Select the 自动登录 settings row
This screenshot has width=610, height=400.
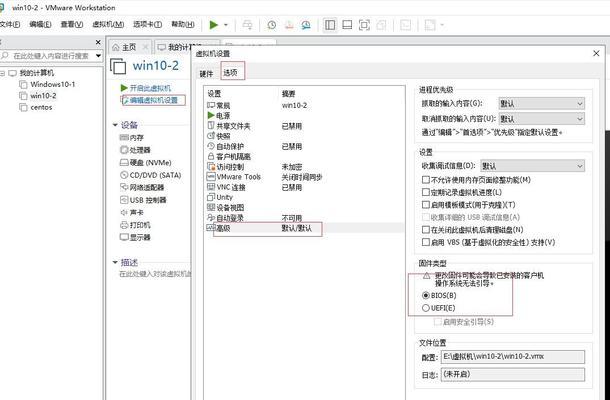[x=304, y=218]
